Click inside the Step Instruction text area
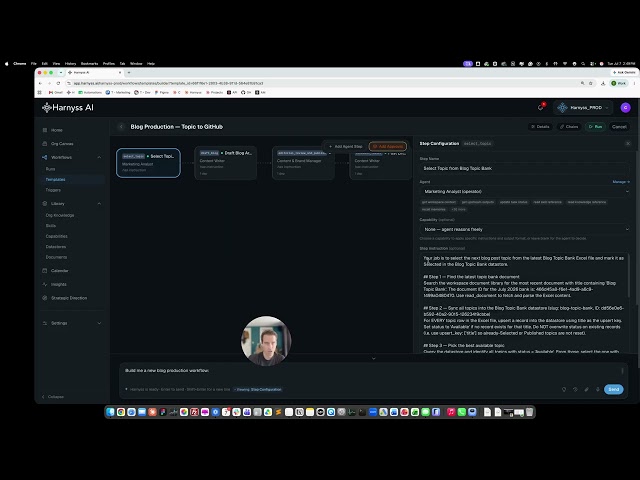This screenshot has height=480, width=640. coord(524,303)
